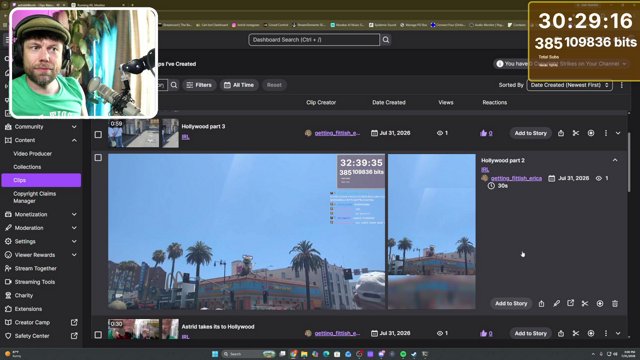The width and height of the screenshot is (640, 360).
Task: Click Add to Story in Hollywood part 2 panel
Action: coord(511,303)
